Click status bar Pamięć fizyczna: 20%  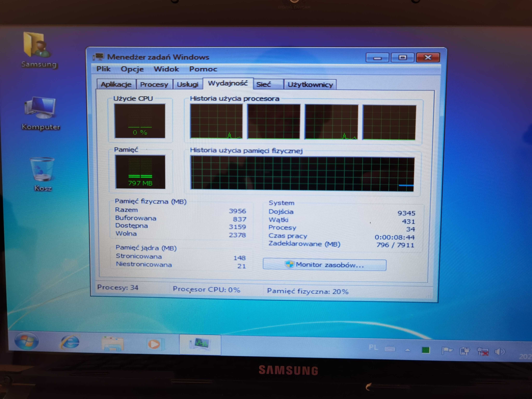pos(308,291)
